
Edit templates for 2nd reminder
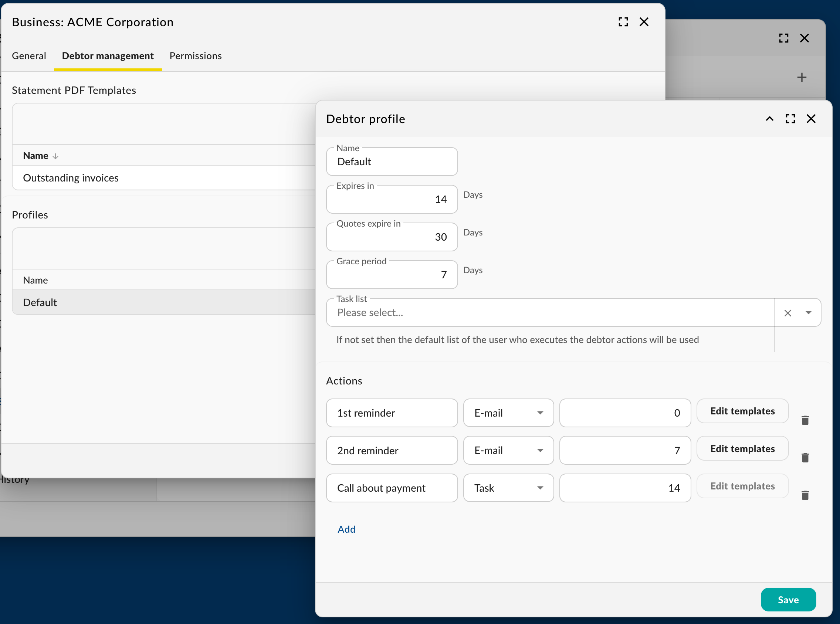[x=742, y=448]
